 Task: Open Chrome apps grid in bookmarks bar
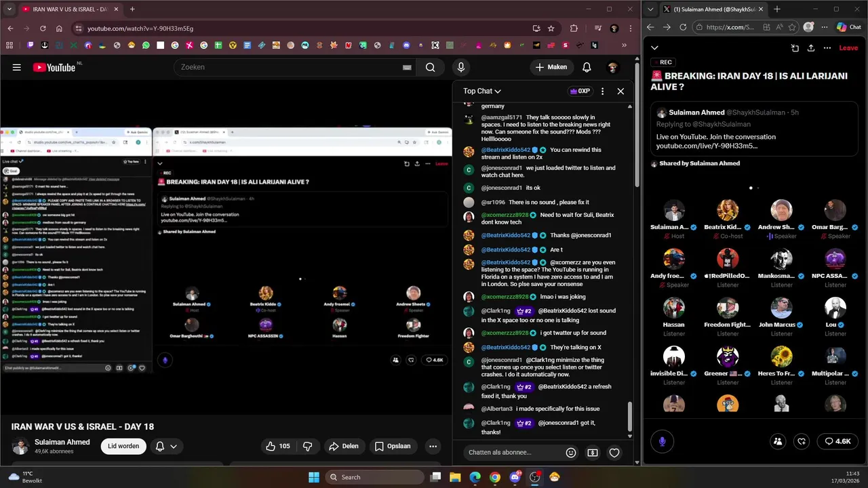[9, 45]
